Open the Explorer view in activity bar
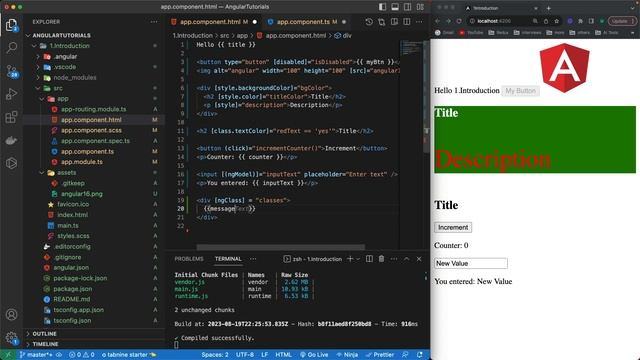Image resolution: width=640 pixels, height=360 pixels. point(11,25)
